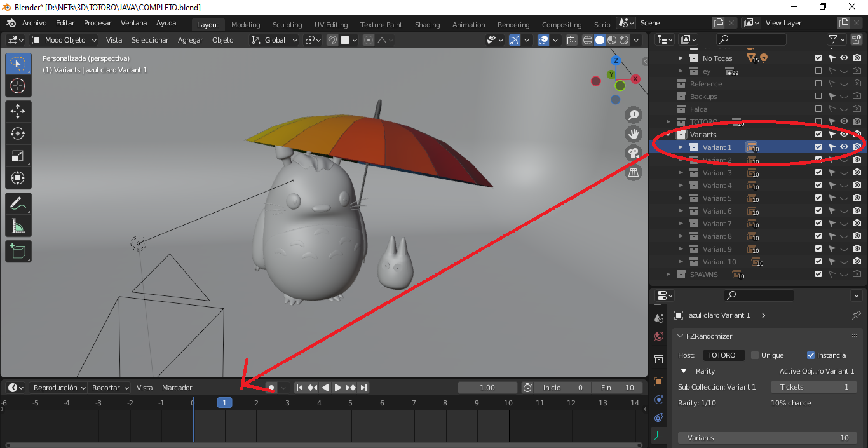
Task: Open Recortar dropdown in timeline
Action: 109,388
